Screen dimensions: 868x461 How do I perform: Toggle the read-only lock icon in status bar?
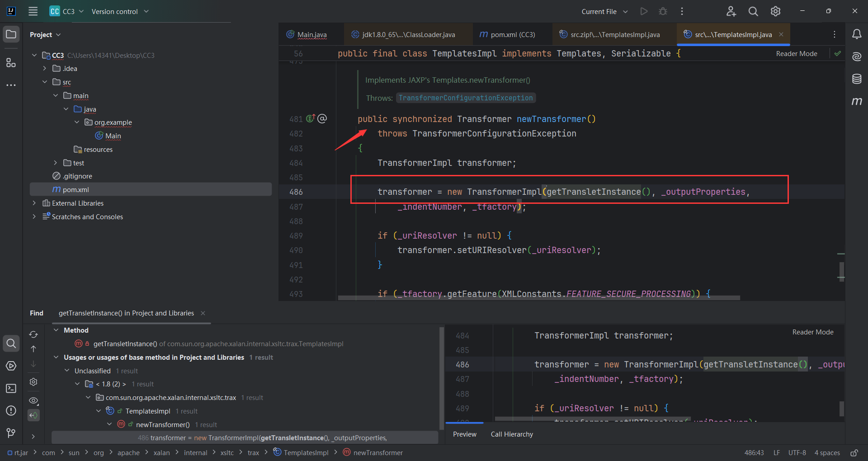click(x=854, y=452)
